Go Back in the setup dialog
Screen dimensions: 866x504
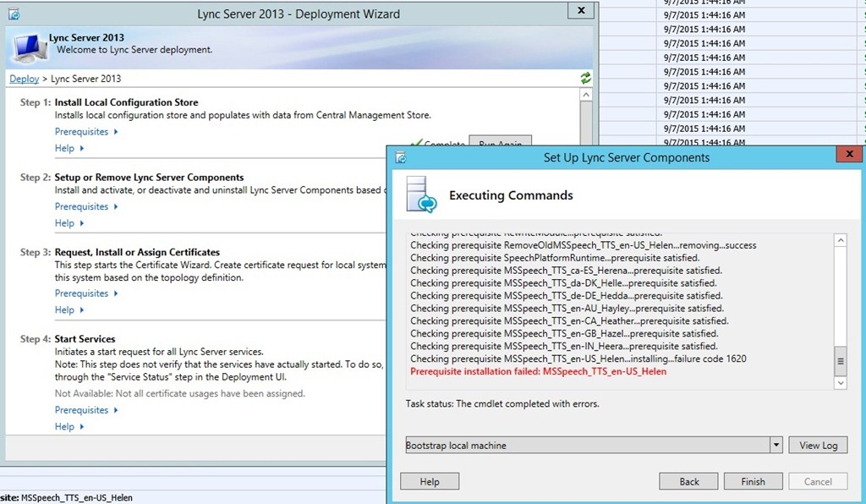688,481
